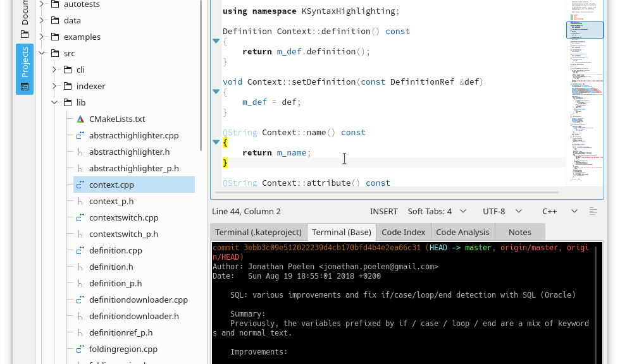Click the status bar word-wrap lines icon
Screen dimensions: 620x364
point(593,211)
